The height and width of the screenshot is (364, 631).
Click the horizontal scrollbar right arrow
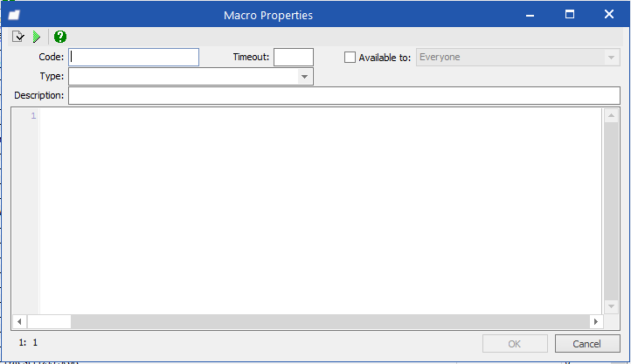pos(596,321)
